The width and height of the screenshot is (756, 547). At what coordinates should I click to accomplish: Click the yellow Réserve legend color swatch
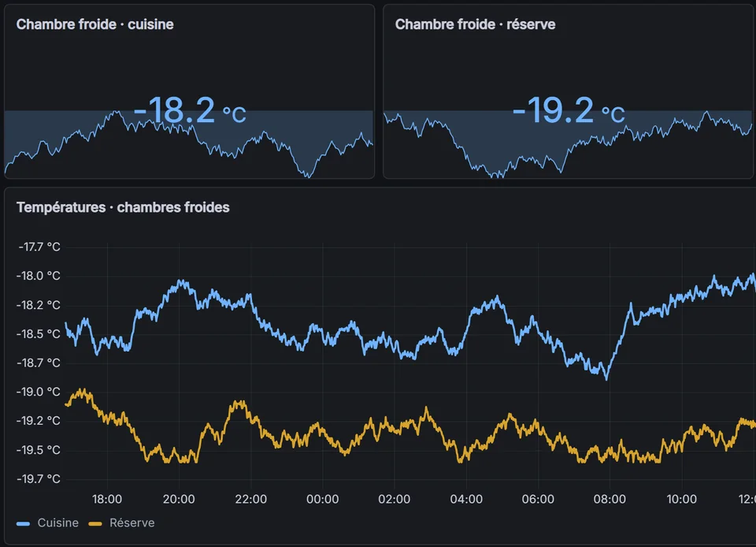(x=95, y=524)
